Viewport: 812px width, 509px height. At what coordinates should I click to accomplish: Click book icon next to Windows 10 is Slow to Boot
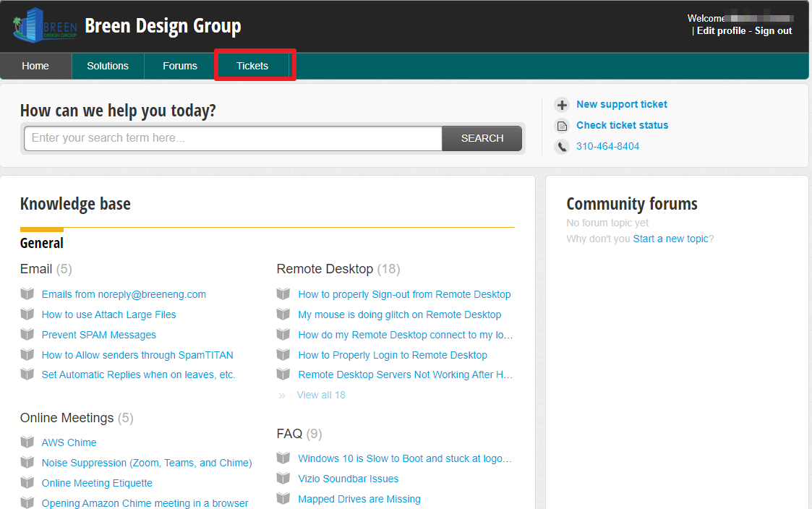(283, 458)
